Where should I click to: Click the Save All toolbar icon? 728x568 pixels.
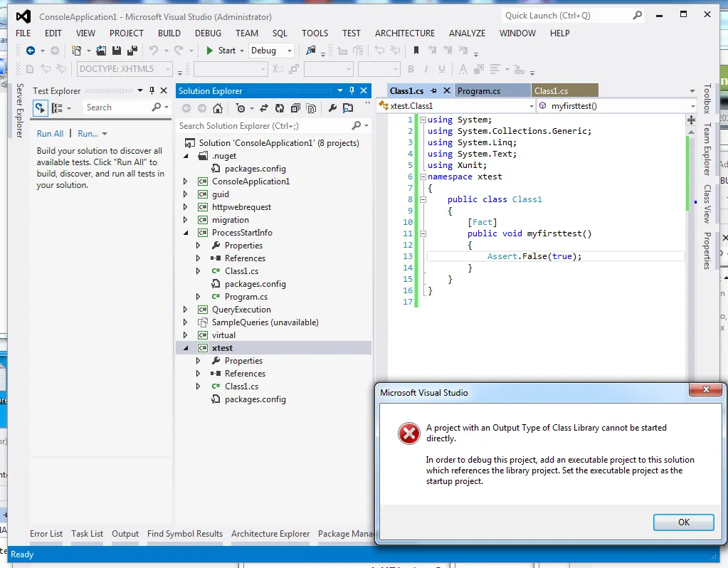coord(132,51)
